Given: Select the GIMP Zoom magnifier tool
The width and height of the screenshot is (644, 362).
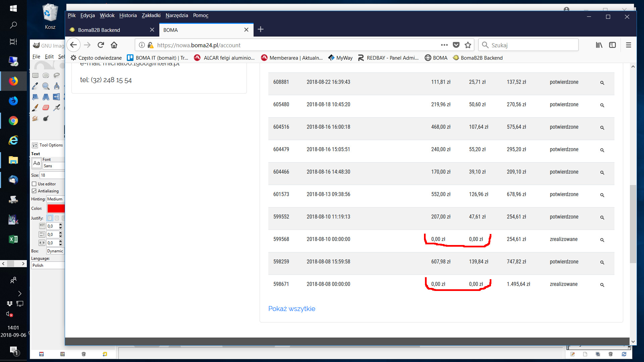Looking at the screenshot, I should [x=46, y=86].
